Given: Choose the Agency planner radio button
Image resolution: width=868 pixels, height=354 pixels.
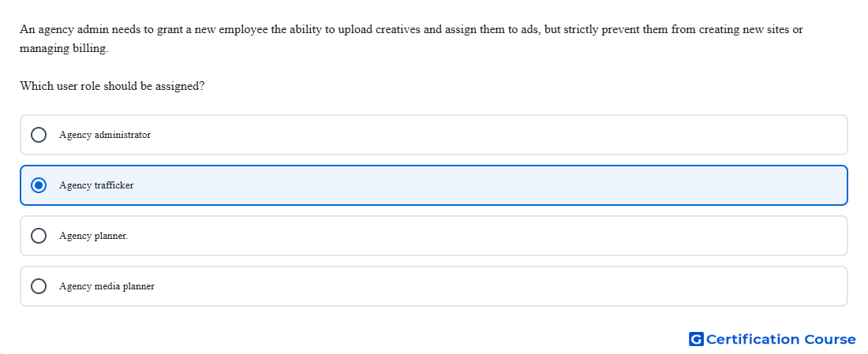Looking at the screenshot, I should (x=39, y=236).
